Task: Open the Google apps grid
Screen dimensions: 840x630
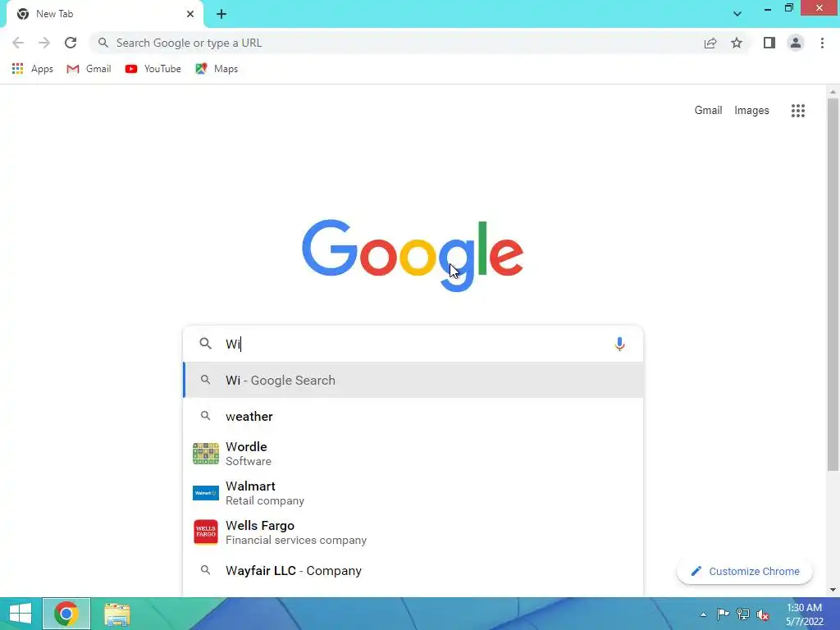Action: [x=797, y=111]
